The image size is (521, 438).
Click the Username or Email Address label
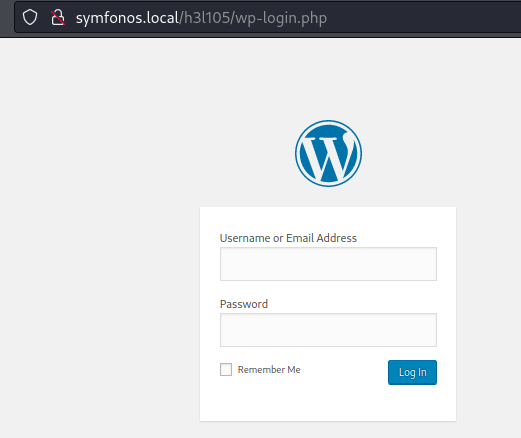coord(288,238)
